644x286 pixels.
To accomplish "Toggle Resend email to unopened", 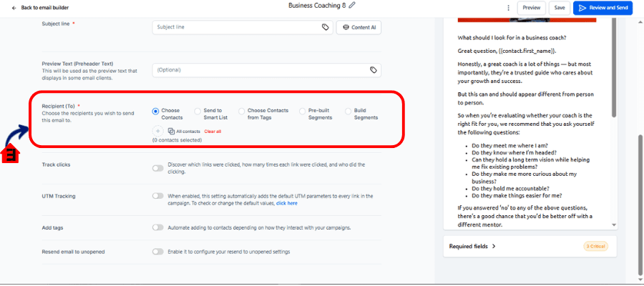I will [x=157, y=252].
